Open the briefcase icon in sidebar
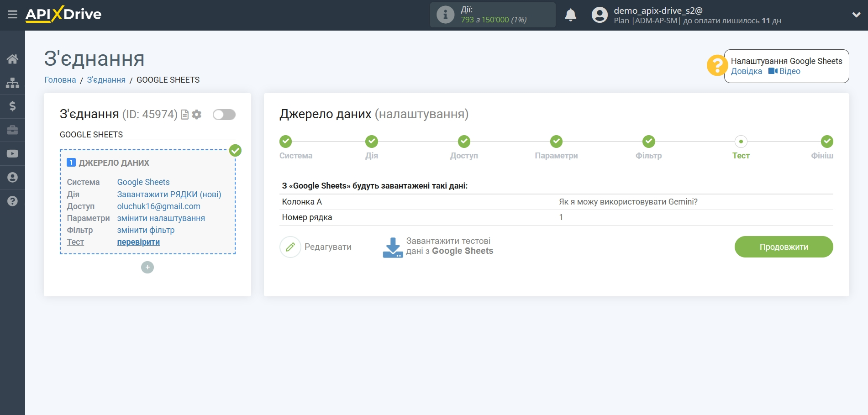The height and width of the screenshot is (415, 868). click(12, 130)
